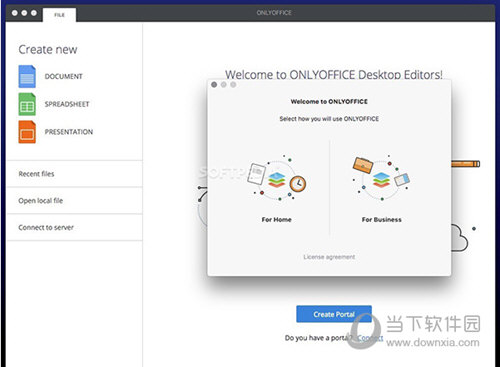Choose the For Business text option
Image resolution: width=500 pixels, height=367 pixels.
tap(382, 219)
